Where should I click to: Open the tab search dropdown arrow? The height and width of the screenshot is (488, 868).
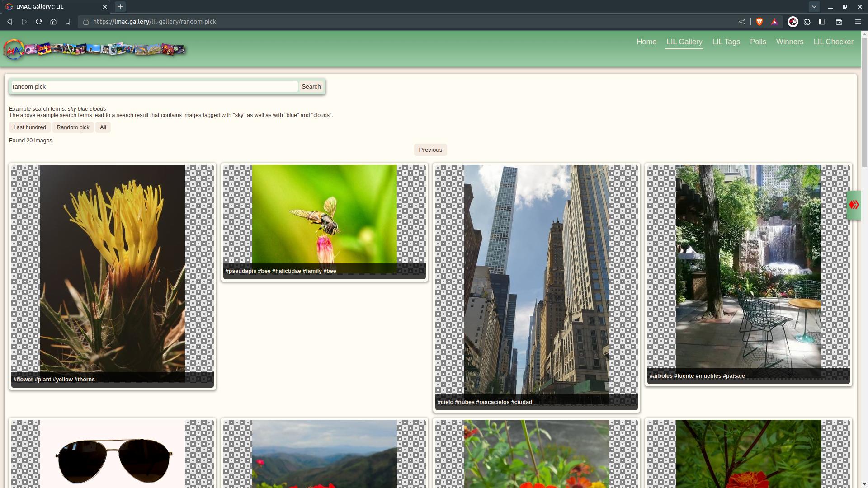(x=814, y=7)
